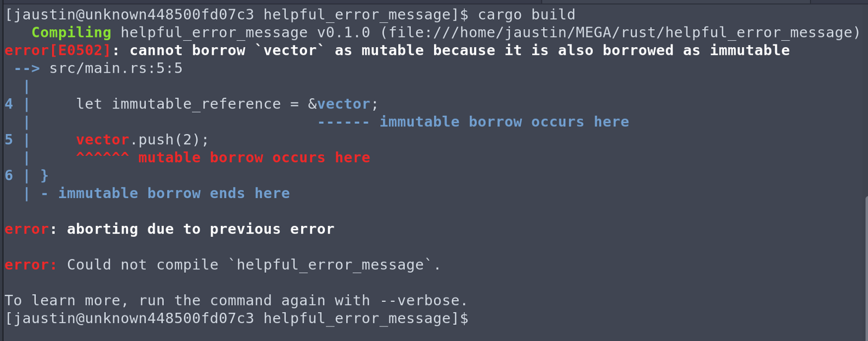Viewport: 868px width, 341px height.
Task: Click the red vector identifier on line 5
Action: pos(103,140)
